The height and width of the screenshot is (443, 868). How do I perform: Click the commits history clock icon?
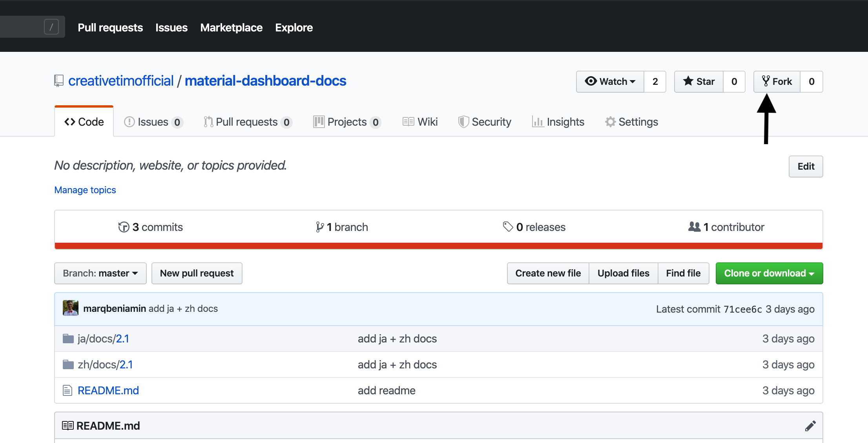pos(124,227)
